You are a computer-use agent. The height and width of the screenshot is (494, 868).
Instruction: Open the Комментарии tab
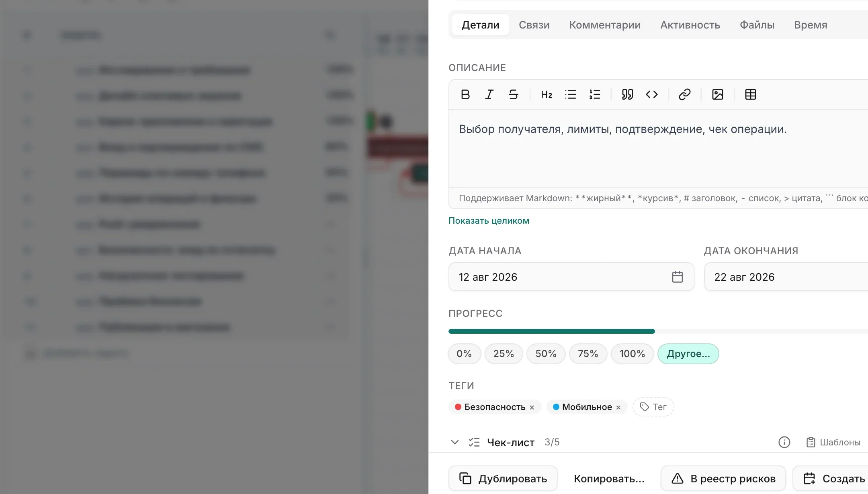(x=605, y=25)
